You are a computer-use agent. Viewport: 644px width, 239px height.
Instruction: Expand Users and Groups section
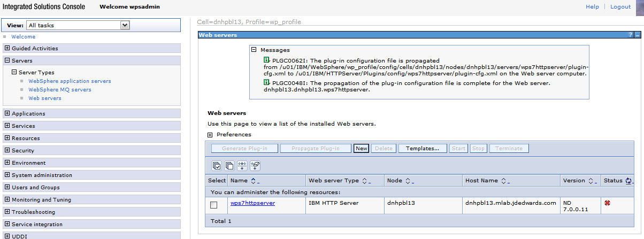[x=7, y=187]
